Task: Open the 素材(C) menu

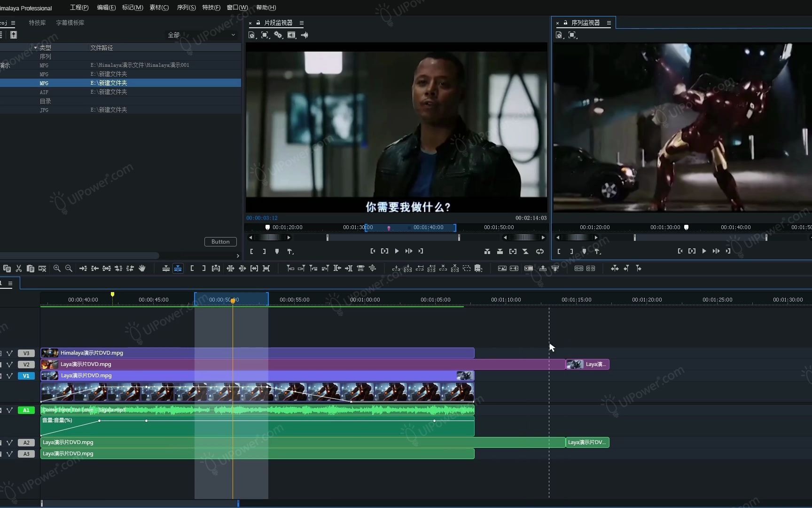Action: (159, 8)
